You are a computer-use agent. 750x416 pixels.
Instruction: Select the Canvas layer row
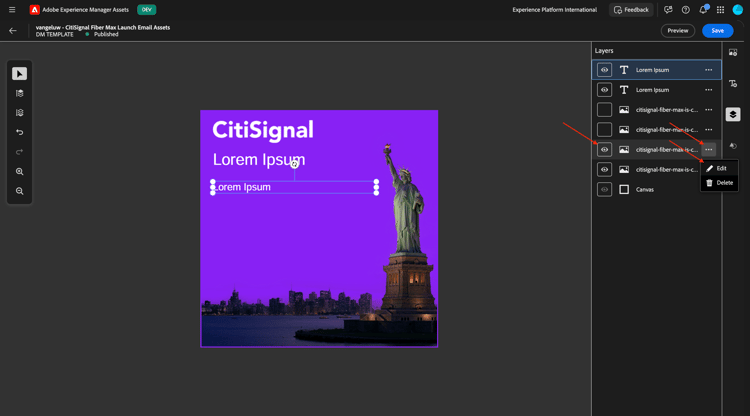(656, 189)
